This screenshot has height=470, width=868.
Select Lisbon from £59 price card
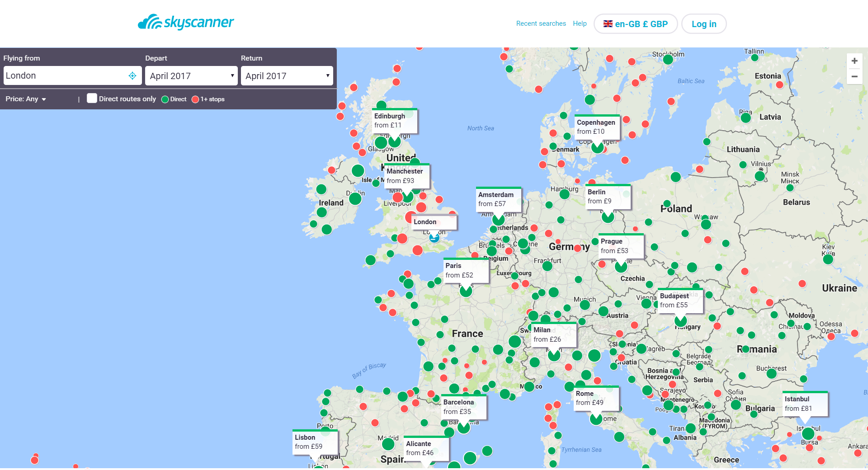[315, 442]
